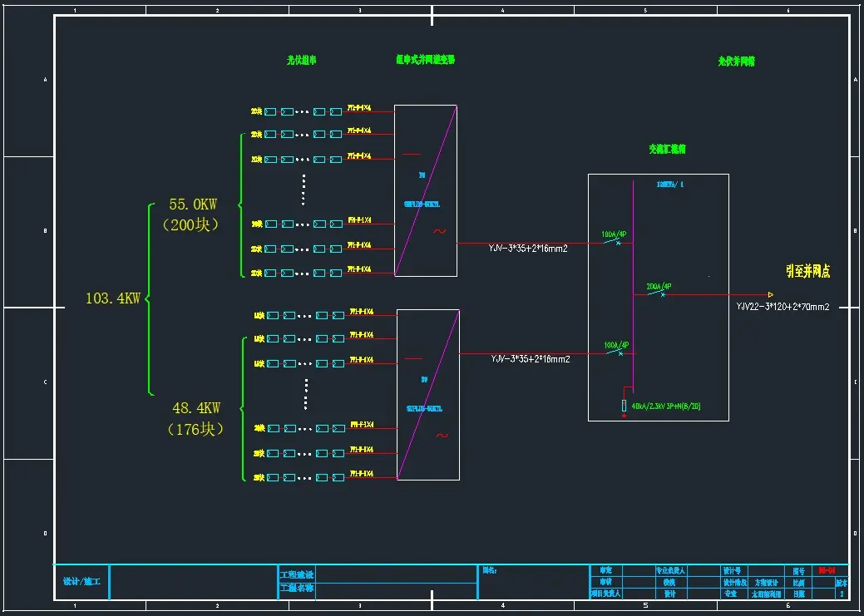
Task: Select the upper 100A/4P breaker symbol
Action: [x=616, y=242]
